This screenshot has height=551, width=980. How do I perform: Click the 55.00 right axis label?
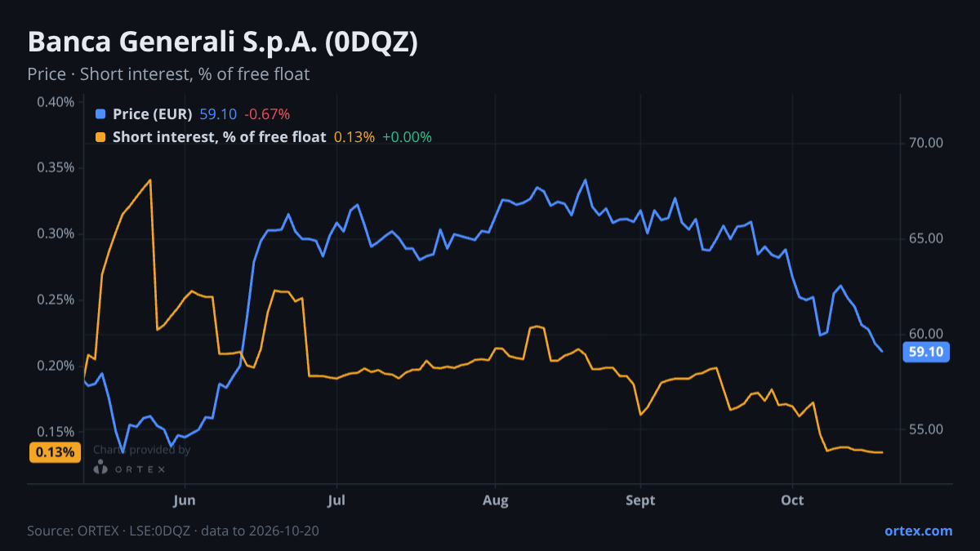click(x=926, y=429)
